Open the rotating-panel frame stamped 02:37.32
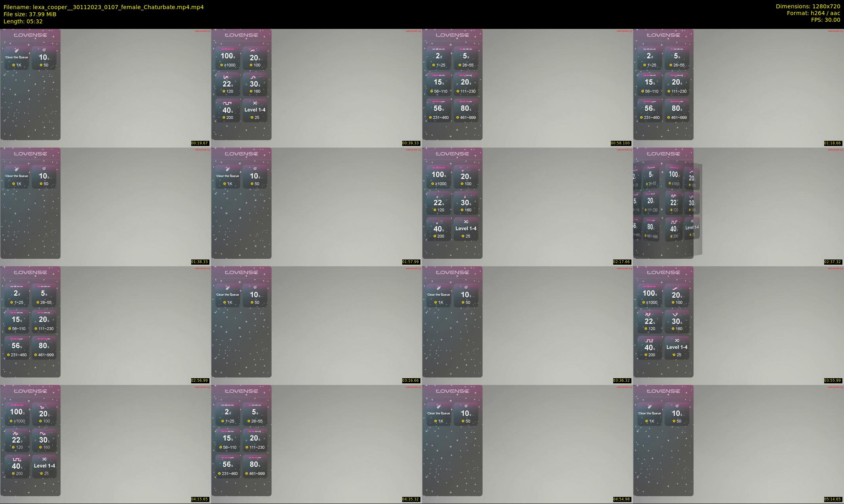Image resolution: width=844 pixels, height=504 pixels. tap(738, 207)
